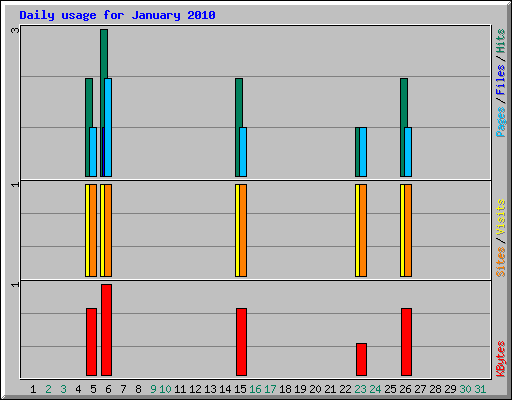This screenshot has height=400, width=512.
Task: Click the red 'KBytes' legend label
Action: [500, 359]
